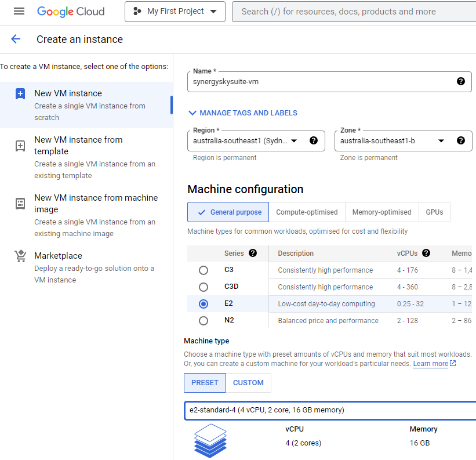The height and width of the screenshot is (460, 476).
Task: Click the Learn more external link icon
Action: [453, 363]
